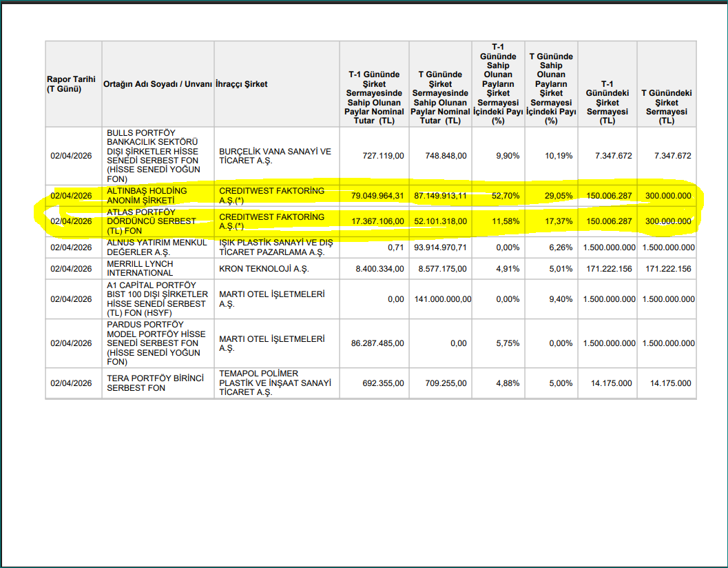Image resolution: width=728 pixels, height=568 pixels.
Task: Select the value 86.287.485,00
Action: (x=377, y=343)
